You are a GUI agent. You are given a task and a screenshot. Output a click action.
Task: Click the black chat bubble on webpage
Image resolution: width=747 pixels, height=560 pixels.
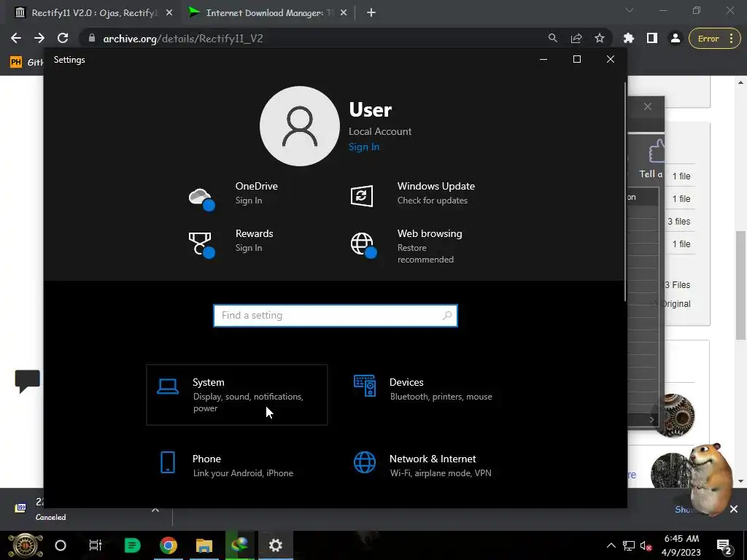[x=27, y=381]
